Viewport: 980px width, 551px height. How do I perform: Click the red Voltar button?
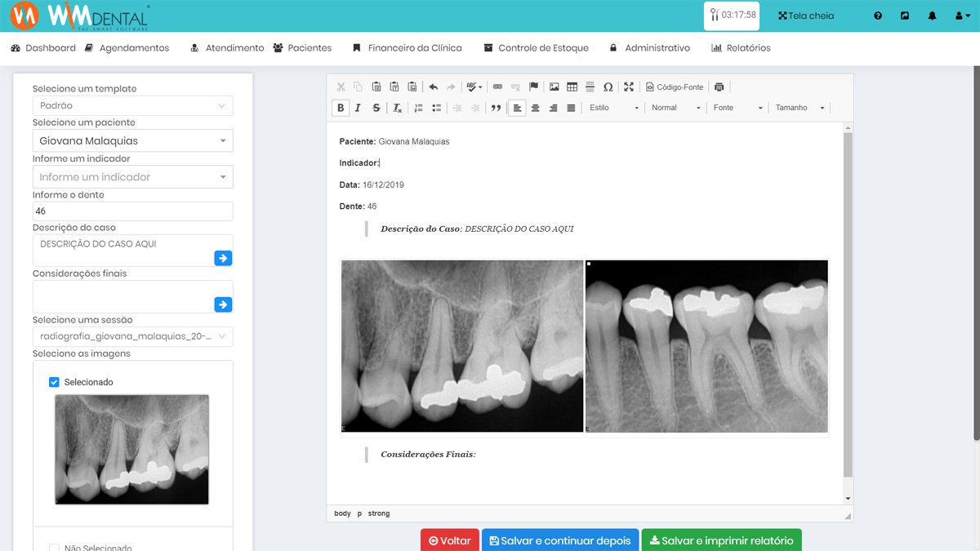click(x=450, y=540)
